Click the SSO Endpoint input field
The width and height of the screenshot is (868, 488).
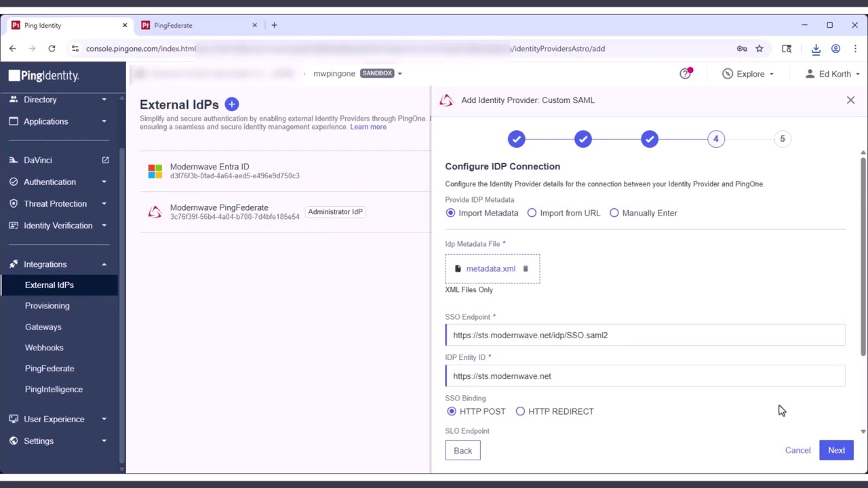[645, 335]
